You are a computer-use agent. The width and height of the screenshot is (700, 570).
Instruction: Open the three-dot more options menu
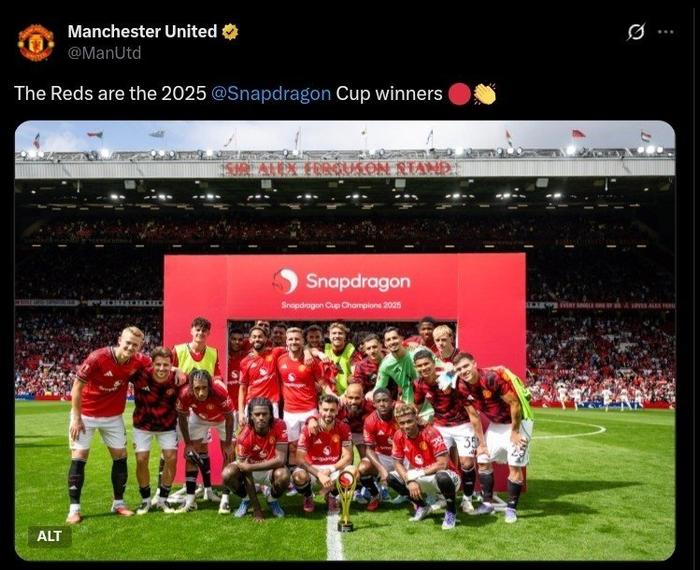pos(666,32)
